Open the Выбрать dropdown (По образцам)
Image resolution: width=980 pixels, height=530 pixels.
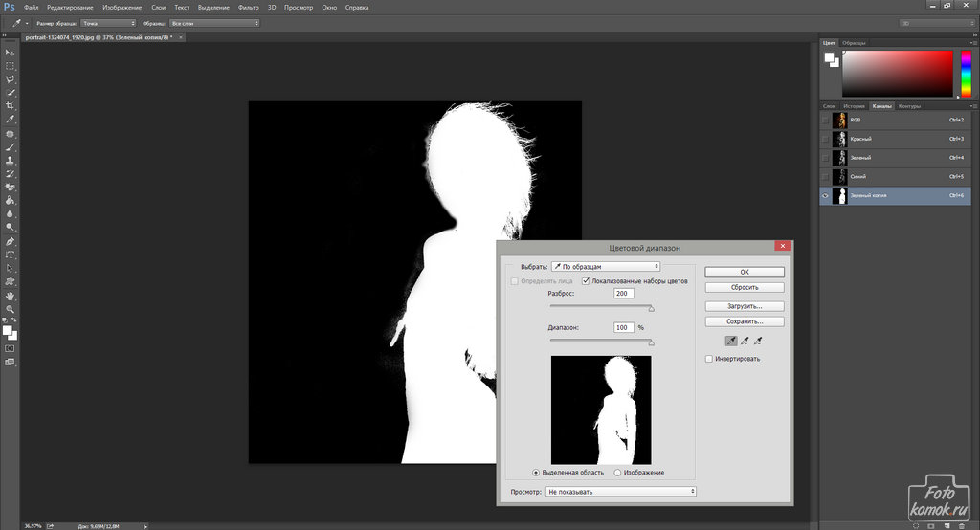pyautogui.click(x=606, y=266)
